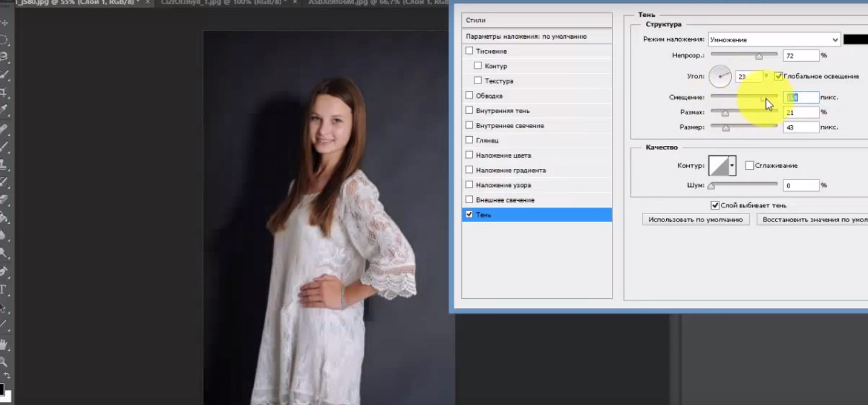Screen dimensions: 868x405
Task: Select the Zoom tool
Action: click(3, 362)
